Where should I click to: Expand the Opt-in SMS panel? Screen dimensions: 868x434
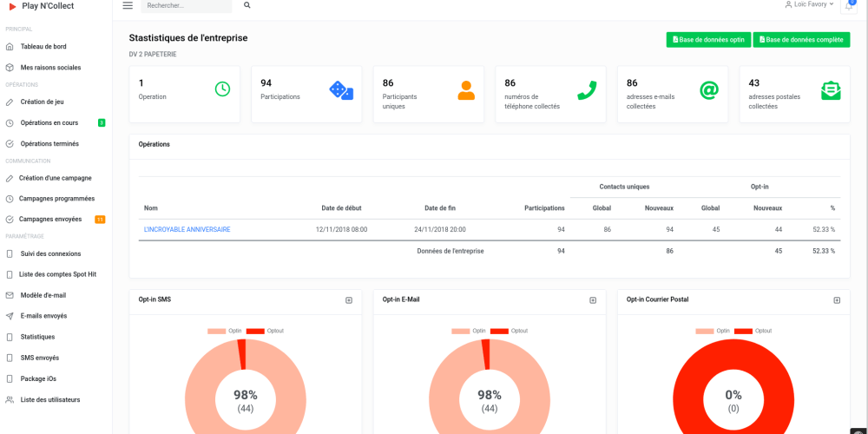click(349, 300)
